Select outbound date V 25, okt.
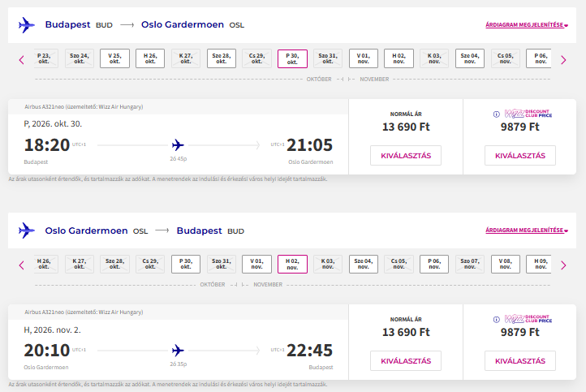This screenshot has width=586, height=392. (x=114, y=58)
